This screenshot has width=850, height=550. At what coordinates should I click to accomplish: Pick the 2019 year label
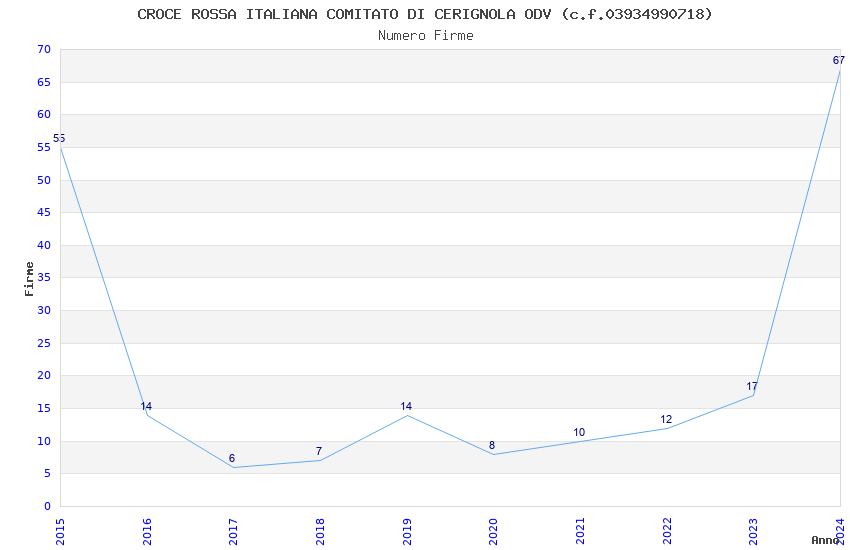407,532
